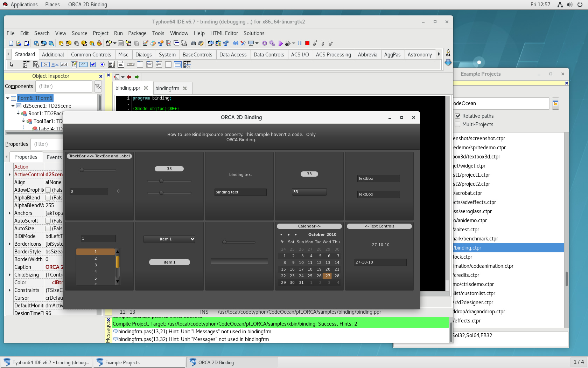Image resolution: width=588 pixels, height=368 pixels.
Task: Click the red jump-back arrow in editor toolbar
Action: [129, 77]
